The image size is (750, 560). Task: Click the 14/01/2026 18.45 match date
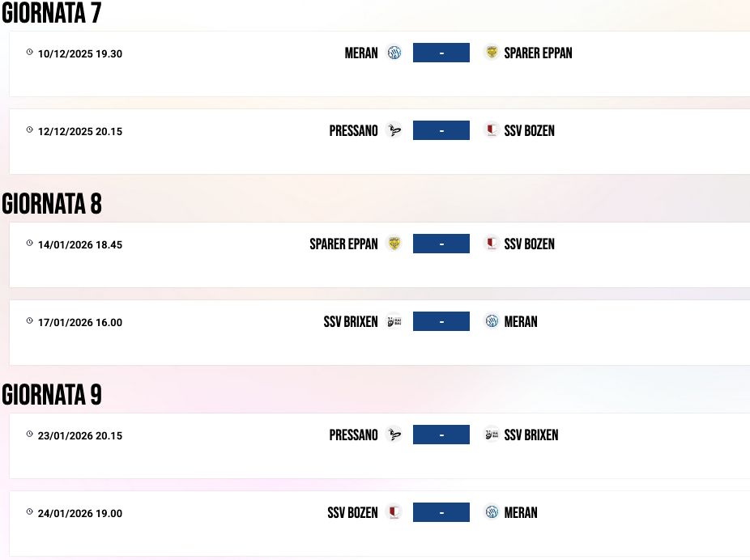point(80,244)
